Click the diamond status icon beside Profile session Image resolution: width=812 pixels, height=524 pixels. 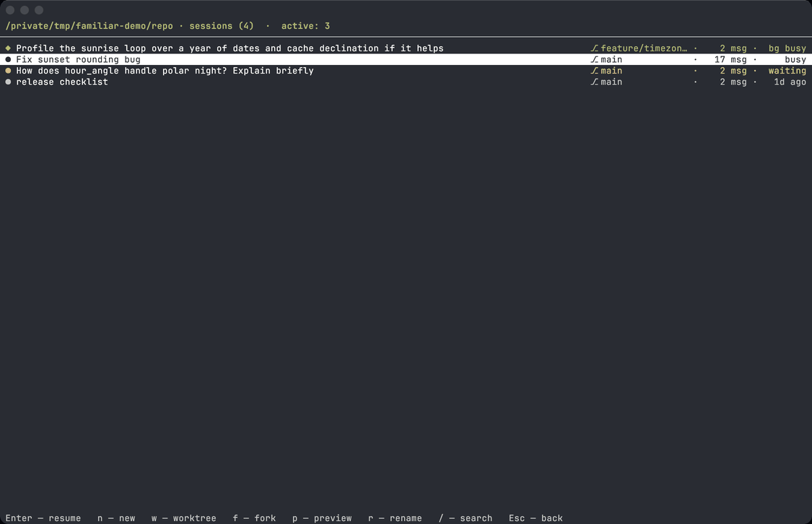8,48
